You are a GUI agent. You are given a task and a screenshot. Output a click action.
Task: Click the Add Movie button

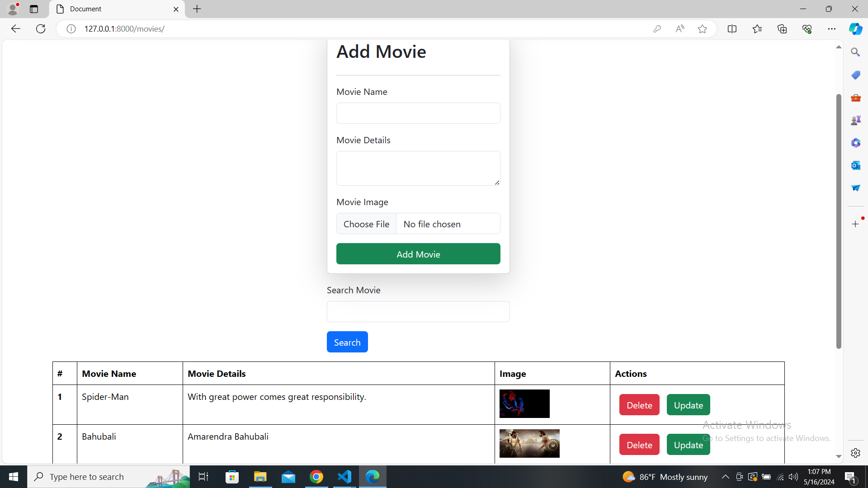[x=418, y=253]
